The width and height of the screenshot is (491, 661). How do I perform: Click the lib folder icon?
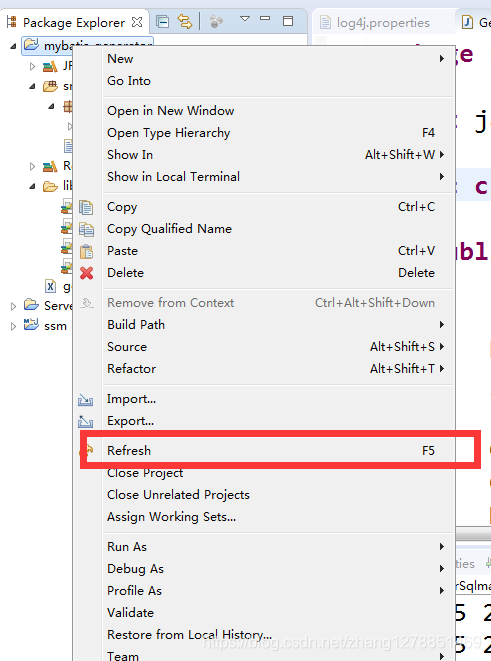pos(50,186)
